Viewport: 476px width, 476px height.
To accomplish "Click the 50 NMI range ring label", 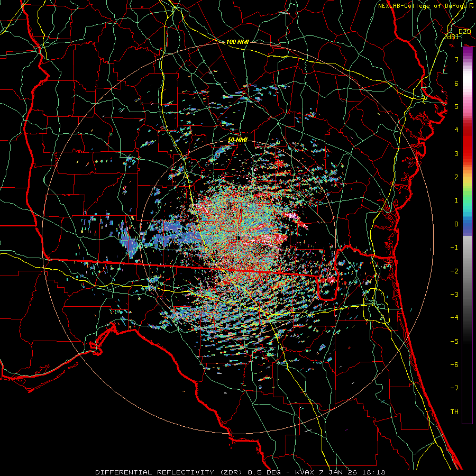I will (x=237, y=140).
